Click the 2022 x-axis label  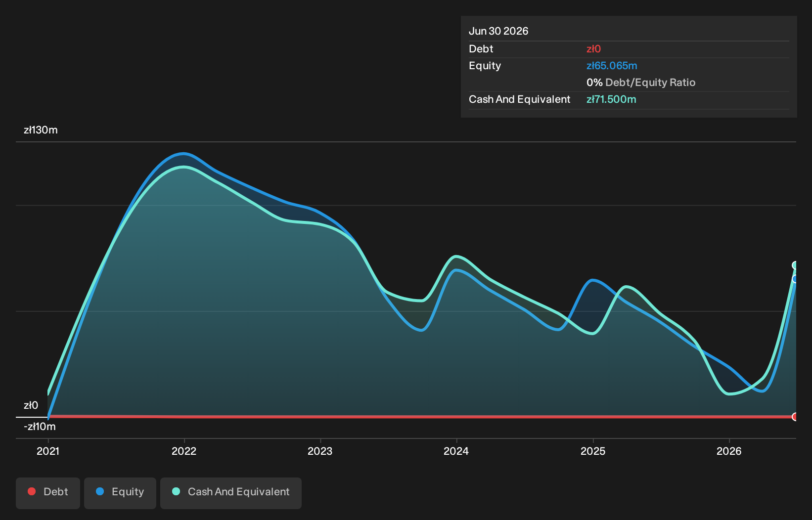184,451
